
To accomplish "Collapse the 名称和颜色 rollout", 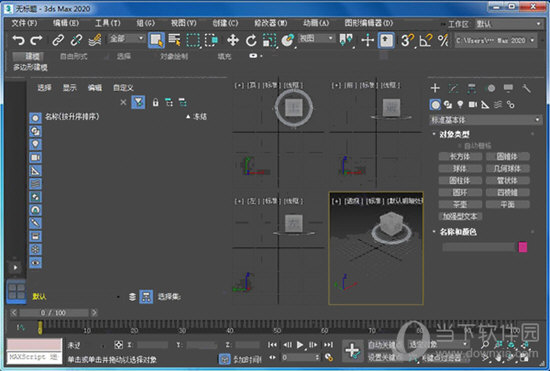I will coord(457,232).
